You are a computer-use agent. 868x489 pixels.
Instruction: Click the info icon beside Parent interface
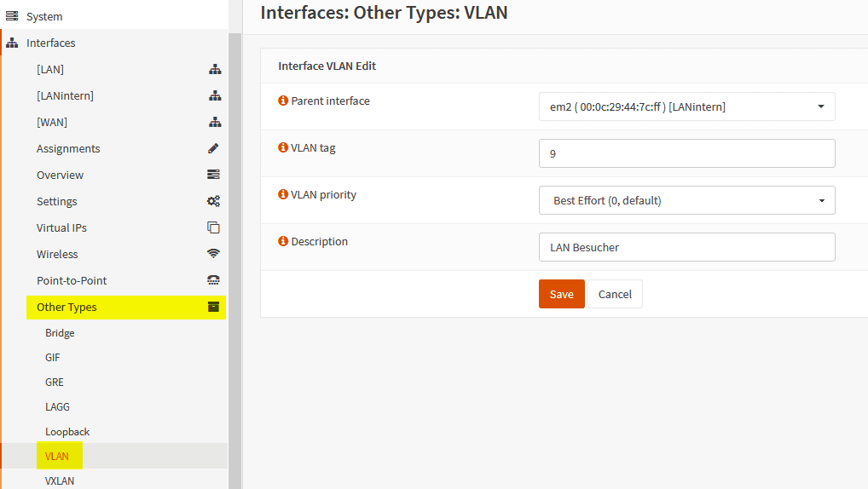pos(284,101)
